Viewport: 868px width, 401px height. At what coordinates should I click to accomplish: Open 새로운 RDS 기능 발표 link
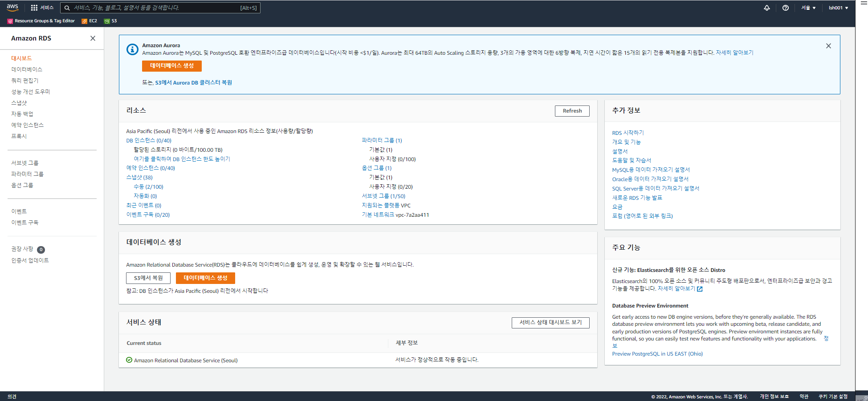click(x=637, y=198)
